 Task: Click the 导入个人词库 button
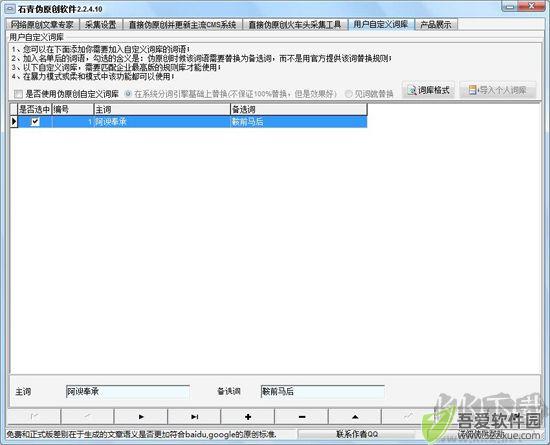(498, 90)
